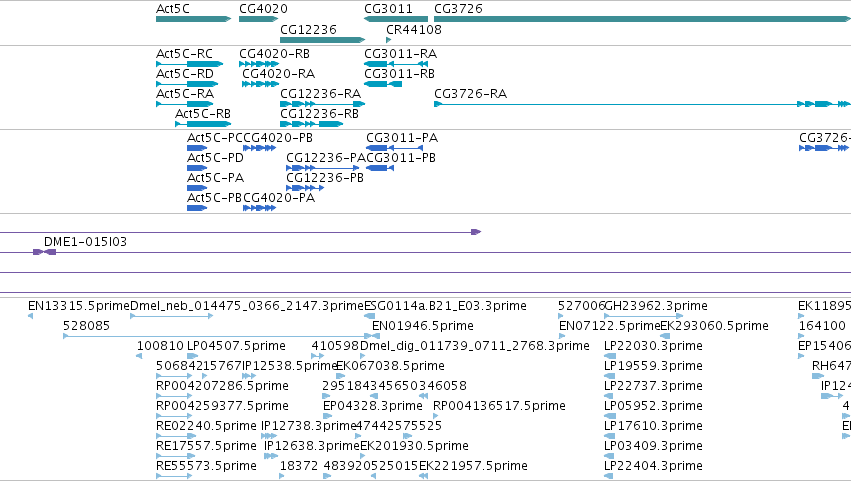Click the EK067038.5prime EST label
This screenshot has width=851, height=481.
pyautogui.click(x=390, y=366)
